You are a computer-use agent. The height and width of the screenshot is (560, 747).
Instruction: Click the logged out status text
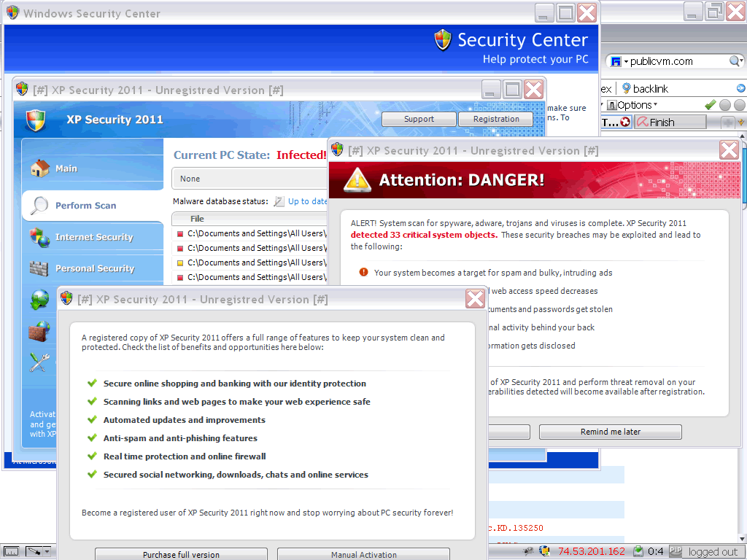(713, 552)
